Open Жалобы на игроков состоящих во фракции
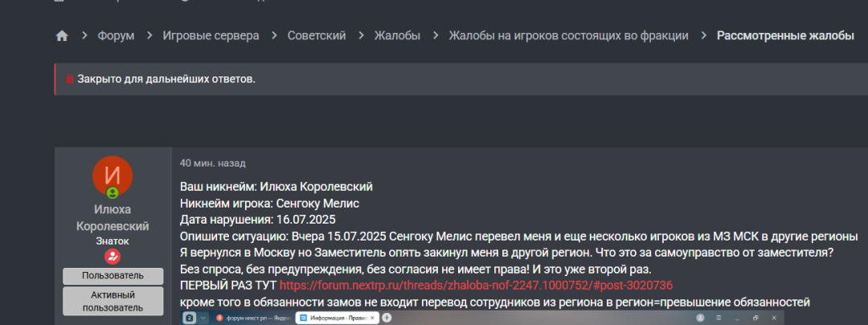This screenshot has height=325, width=868. point(568,36)
